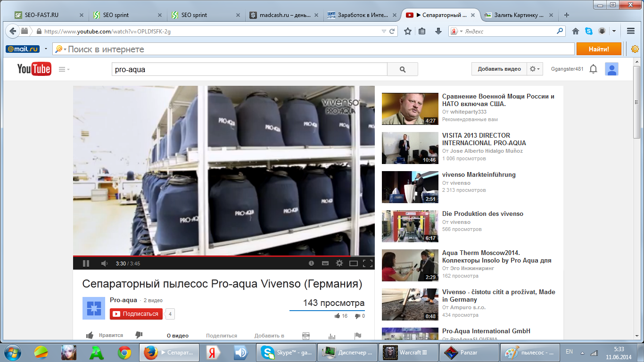The image size is (644, 362).
Task: Open the URL bar history dropdown arrow
Action: click(384, 32)
